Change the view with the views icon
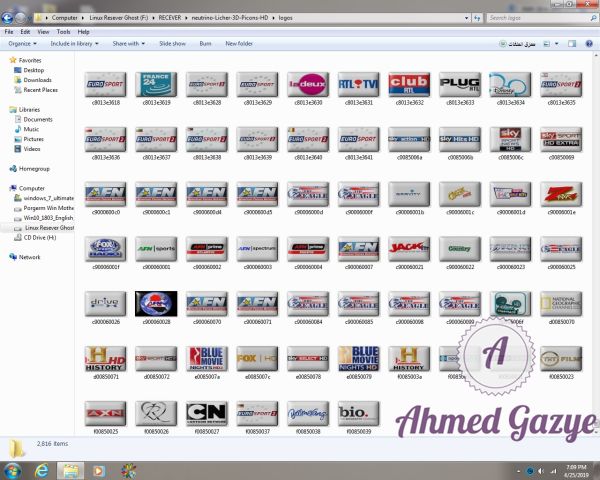The height and width of the screenshot is (480, 600). 547,44
